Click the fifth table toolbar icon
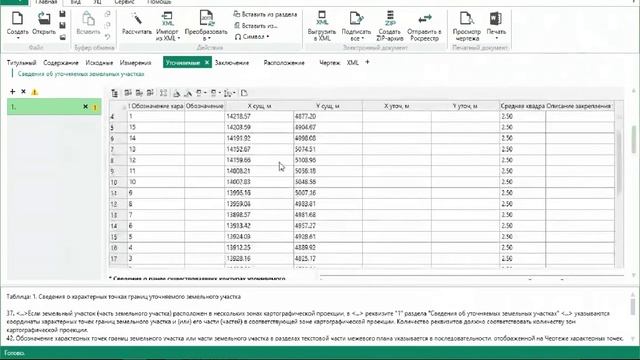The height and width of the screenshot is (360, 640). 163,93
